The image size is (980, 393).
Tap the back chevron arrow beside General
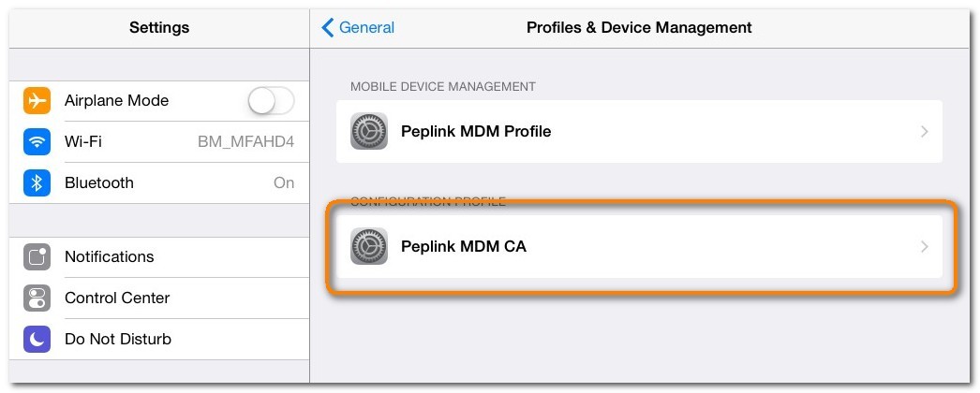click(327, 28)
